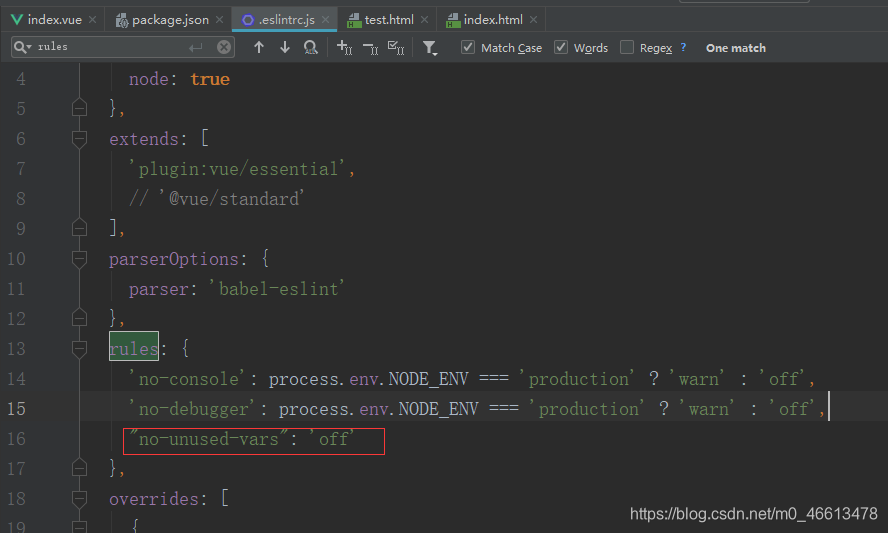888x533 pixels.
Task: Click the Find All occurrences icon
Action: tap(310, 48)
